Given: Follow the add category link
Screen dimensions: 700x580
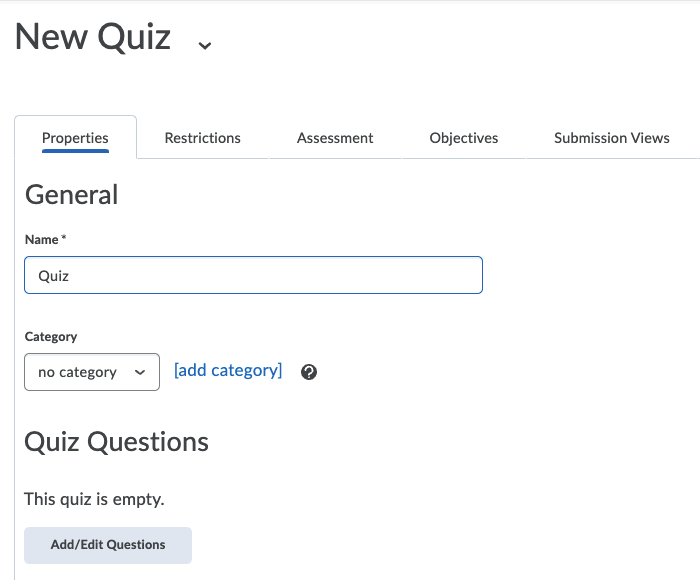Looking at the screenshot, I should click(x=228, y=370).
